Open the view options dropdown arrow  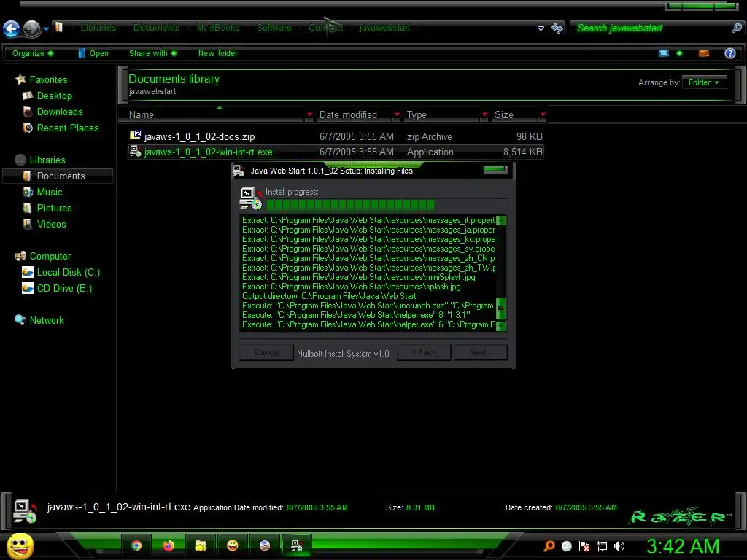(x=679, y=53)
